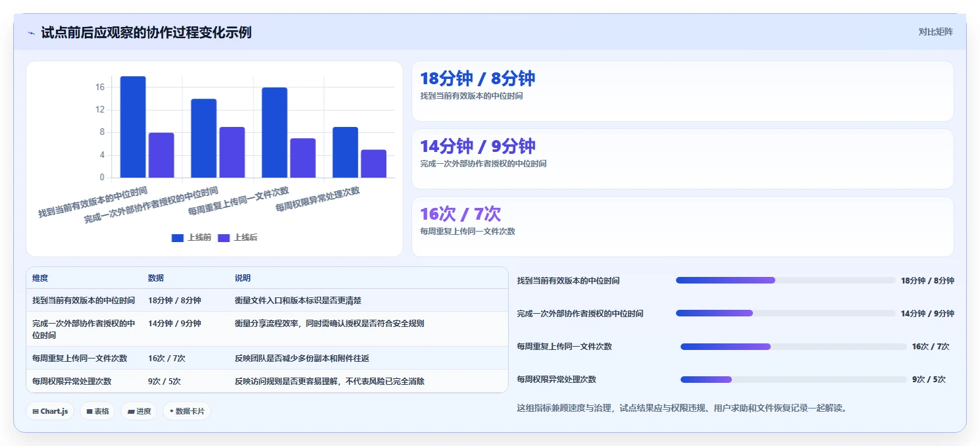This screenshot has height=446, width=980.
Task: Select the 进度 chip
Action: coord(139,411)
